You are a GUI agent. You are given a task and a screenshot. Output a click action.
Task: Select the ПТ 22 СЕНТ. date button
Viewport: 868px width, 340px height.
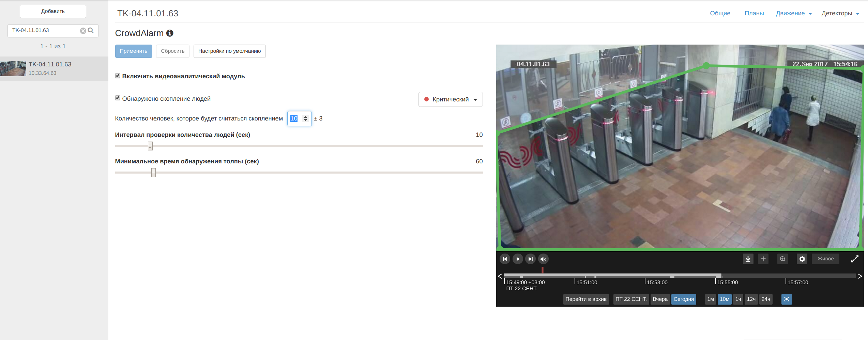tap(631, 299)
